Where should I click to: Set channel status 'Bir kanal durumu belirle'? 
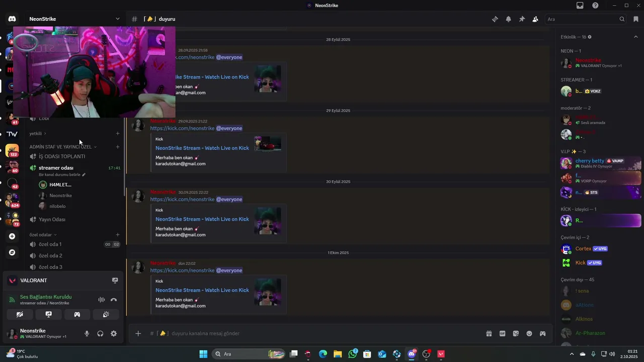(x=62, y=175)
